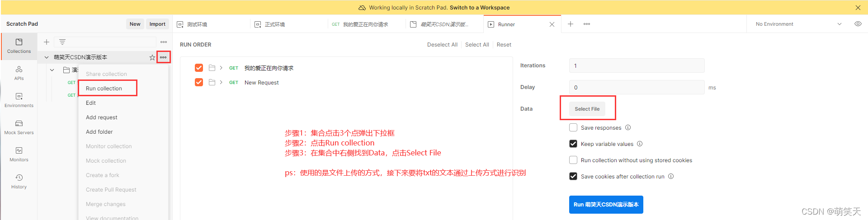Click info icon beside Save cookies after collection run
Image resolution: width=868 pixels, height=220 pixels.
click(x=671, y=176)
